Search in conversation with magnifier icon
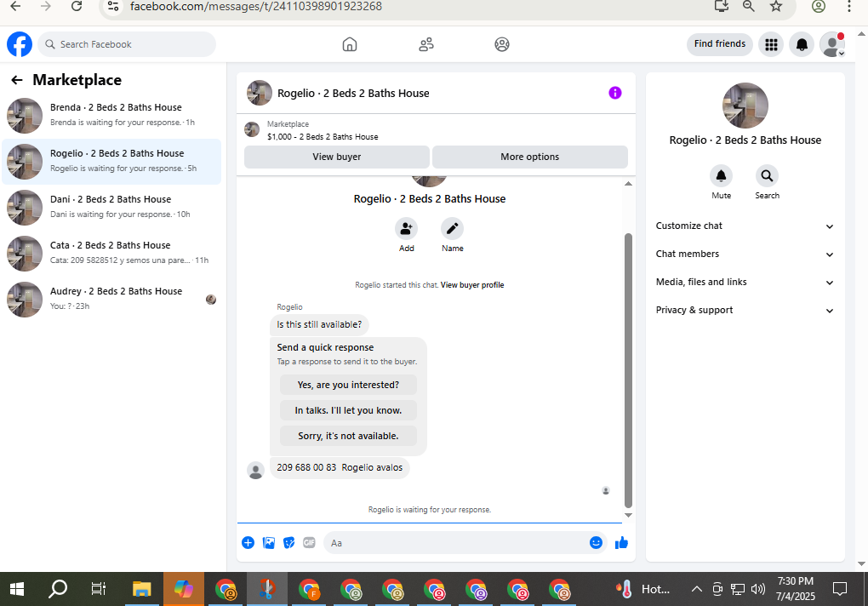The image size is (868, 606). coord(767,176)
